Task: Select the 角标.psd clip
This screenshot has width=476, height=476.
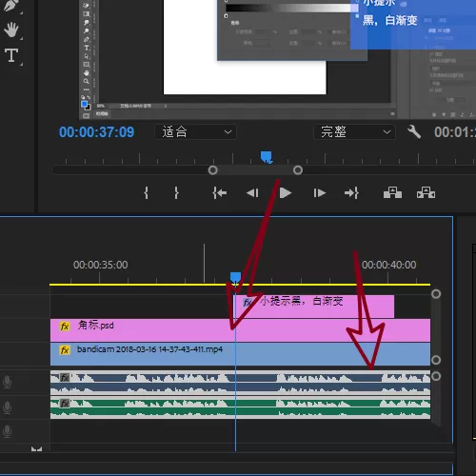Action: [240, 330]
